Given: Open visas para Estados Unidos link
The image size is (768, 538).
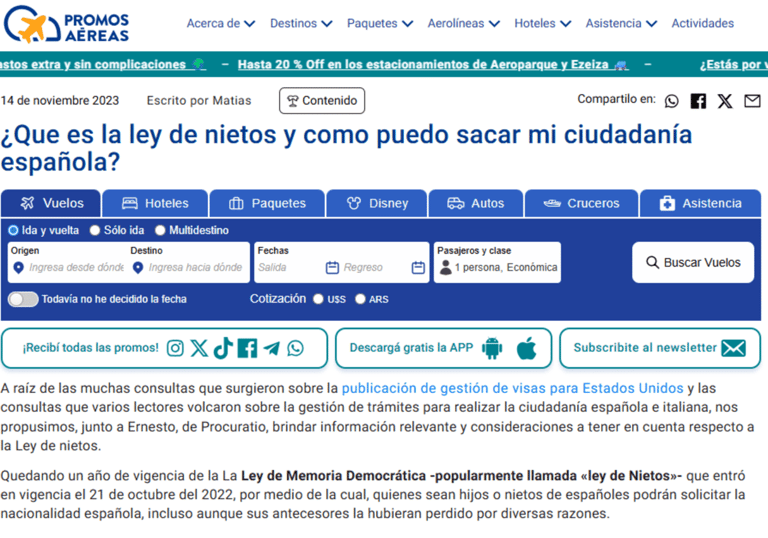Looking at the screenshot, I should 512,389.
